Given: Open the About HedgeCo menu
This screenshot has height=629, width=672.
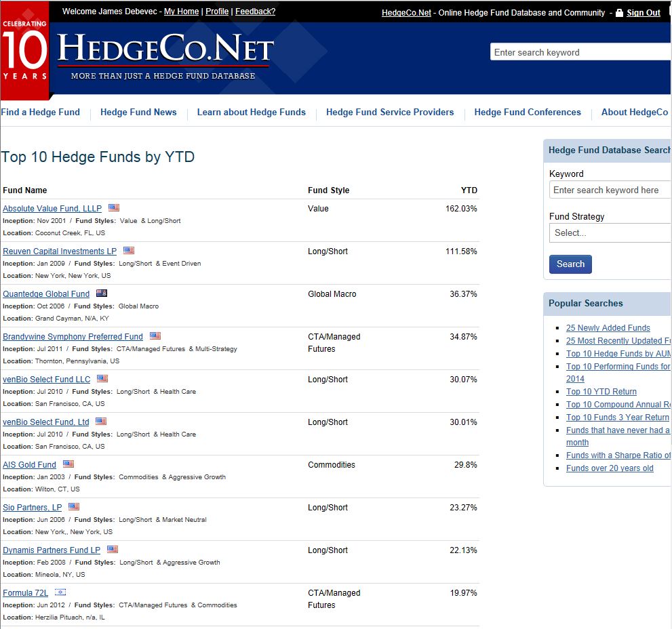Looking at the screenshot, I should pyautogui.click(x=635, y=113).
